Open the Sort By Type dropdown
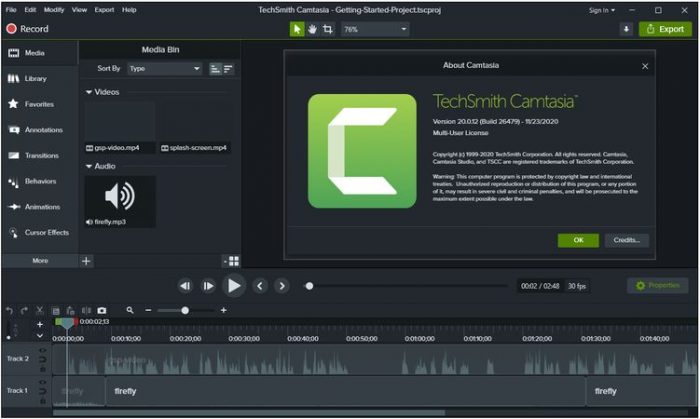Image resolution: width=700 pixels, height=419 pixels. coord(164,69)
